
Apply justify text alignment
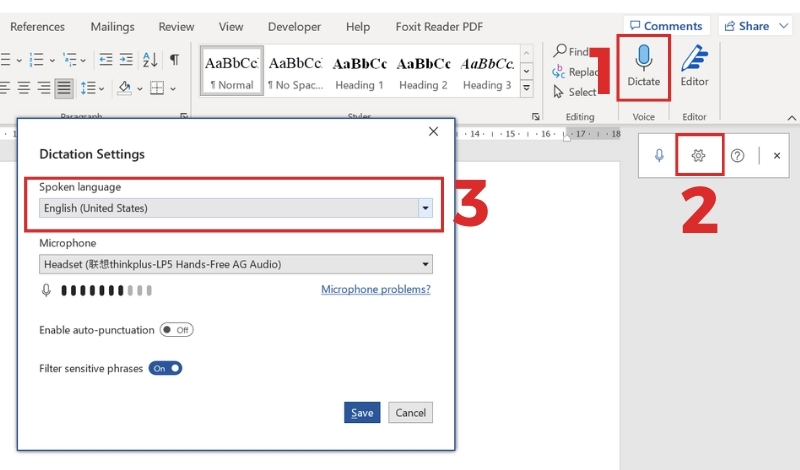tap(64, 88)
